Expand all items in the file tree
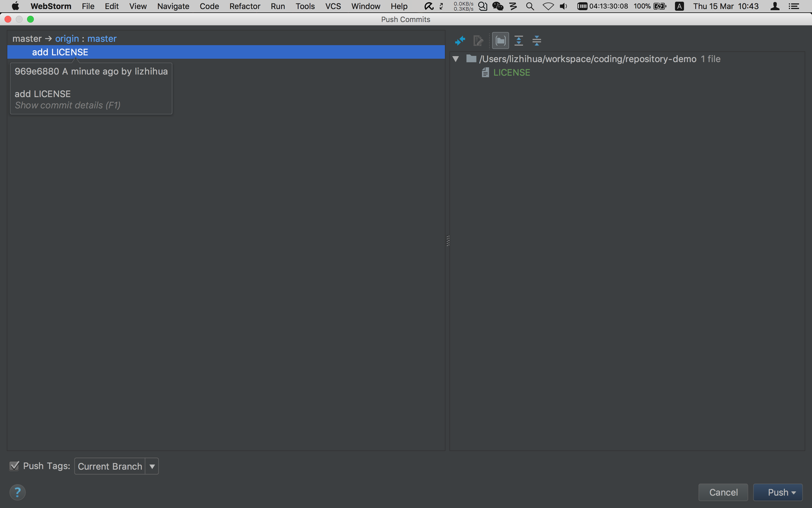Image resolution: width=812 pixels, height=508 pixels. point(518,40)
